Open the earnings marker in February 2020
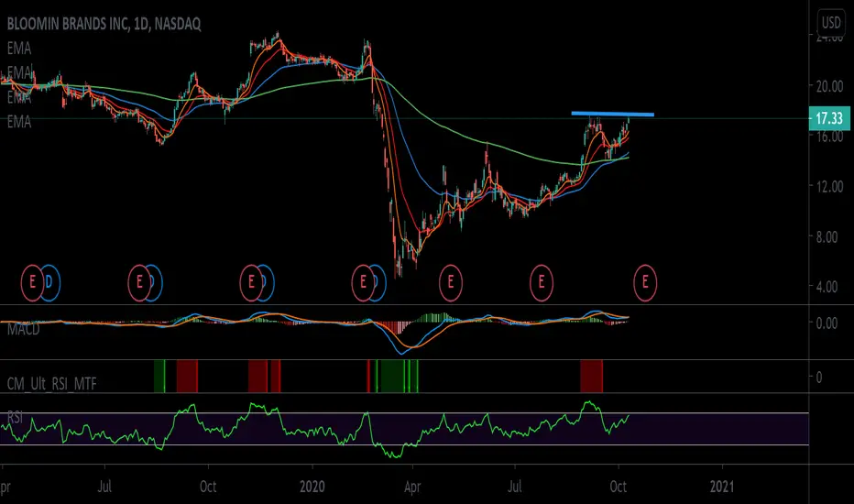 tap(363, 282)
